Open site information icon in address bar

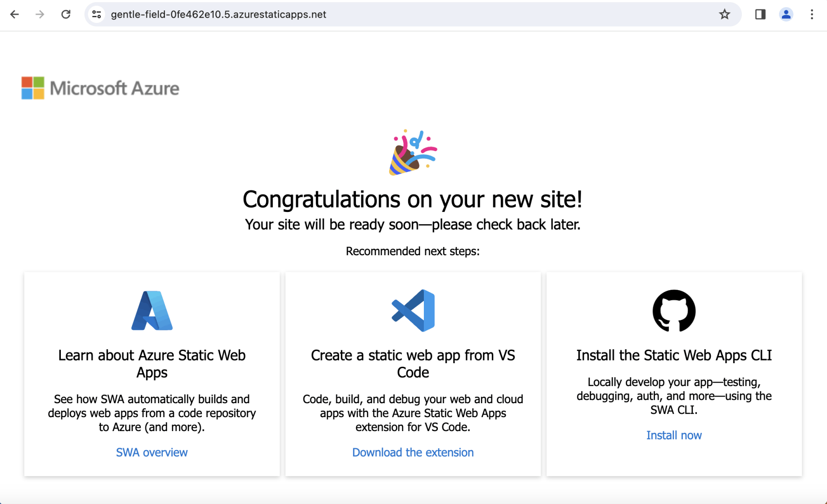(96, 14)
